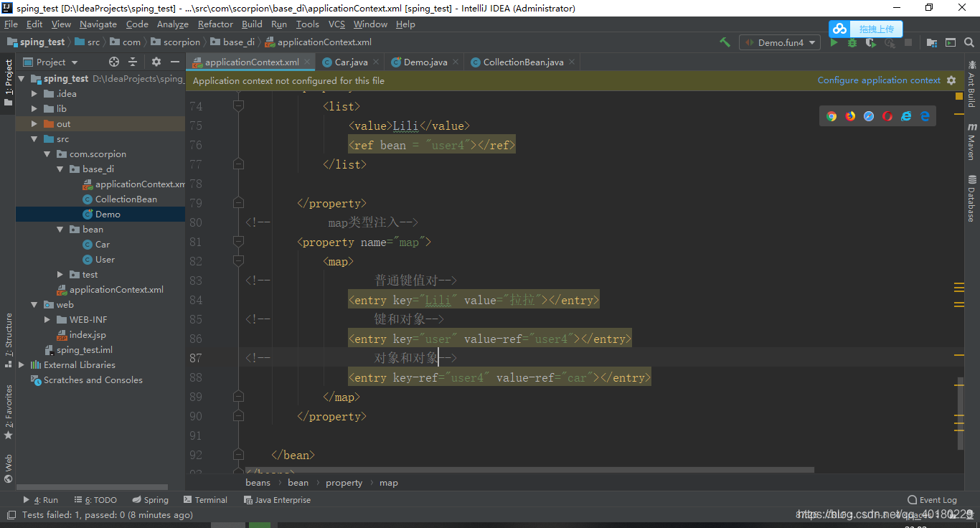980x528 pixels.
Task: Collapse the base_di package
Action: [x=61, y=169]
